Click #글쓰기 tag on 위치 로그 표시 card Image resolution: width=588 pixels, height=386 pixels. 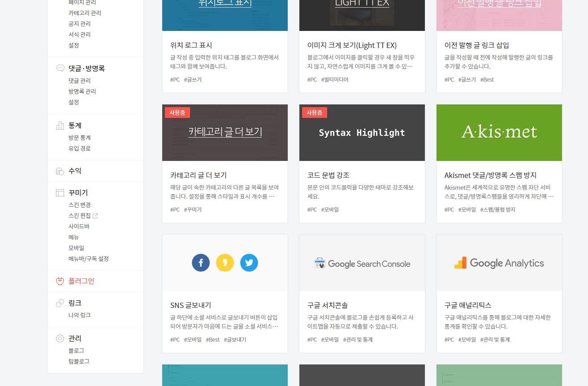pos(193,80)
